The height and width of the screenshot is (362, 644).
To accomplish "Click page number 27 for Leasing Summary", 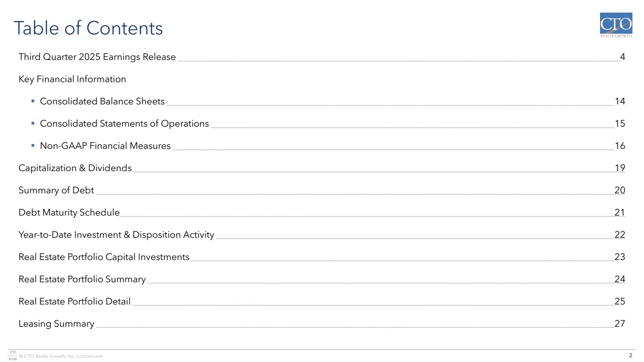I will click(x=620, y=324).
